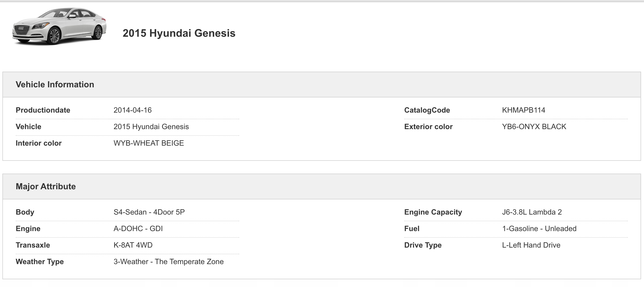This screenshot has width=644, height=287.
Task: Click the Exterior color field label
Action: [x=428, y=127]
